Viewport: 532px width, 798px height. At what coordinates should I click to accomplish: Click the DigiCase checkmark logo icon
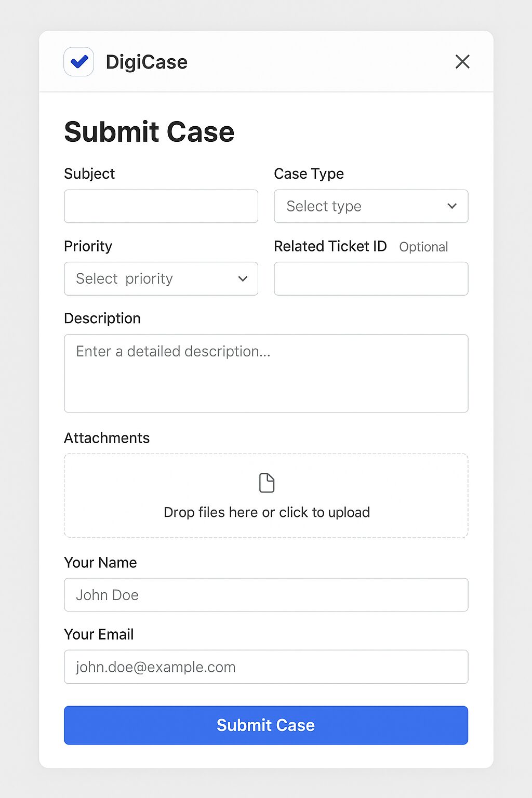coord(79,62)
